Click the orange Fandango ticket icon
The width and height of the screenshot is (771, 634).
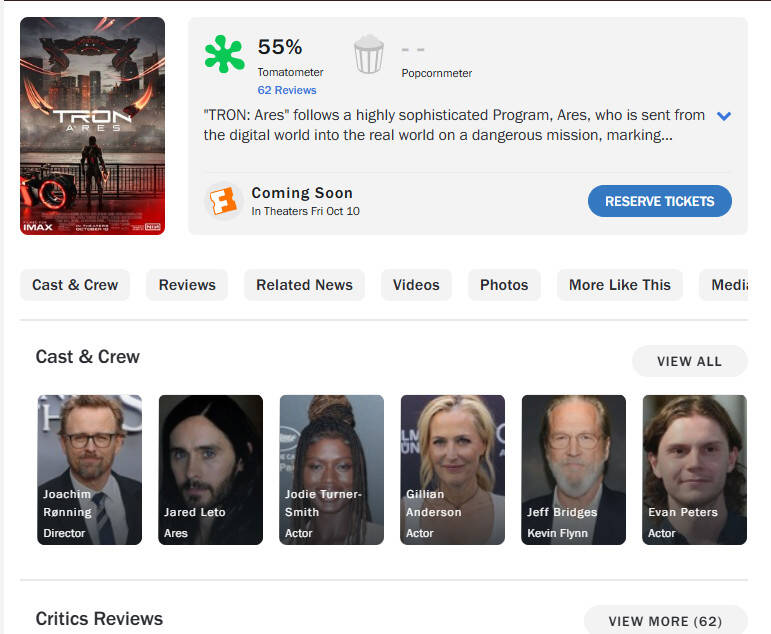point(223,201)
